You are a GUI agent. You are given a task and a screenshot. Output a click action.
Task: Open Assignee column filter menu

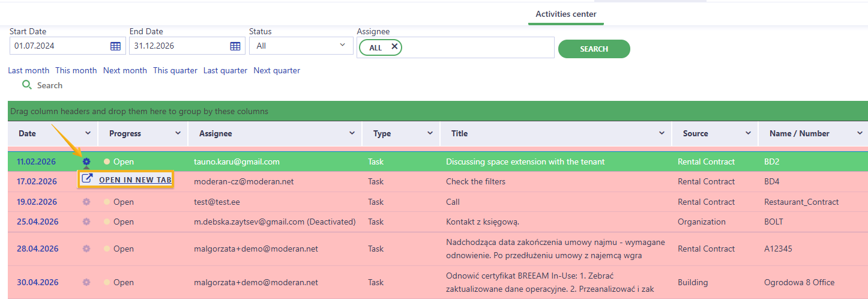pyautogui.click(x=352, y=133)
